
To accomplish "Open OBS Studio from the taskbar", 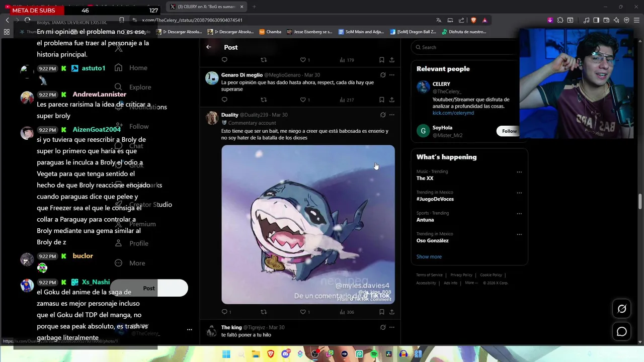I will pyautogui.click(x=315, y=354).
